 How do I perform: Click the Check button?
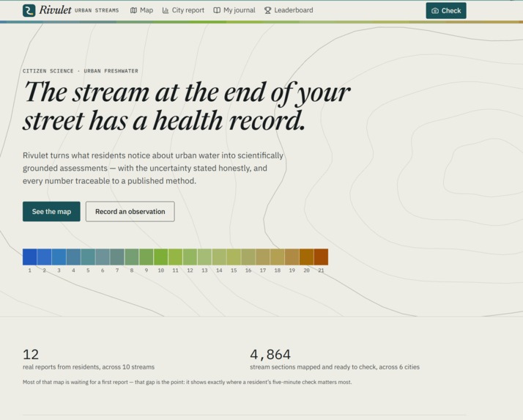click(446, 11)
